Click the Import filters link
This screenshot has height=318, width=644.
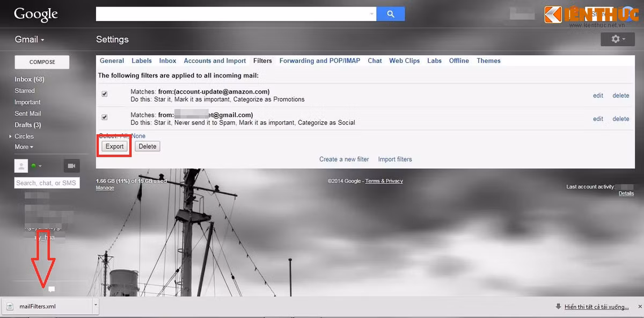[395, 159]
